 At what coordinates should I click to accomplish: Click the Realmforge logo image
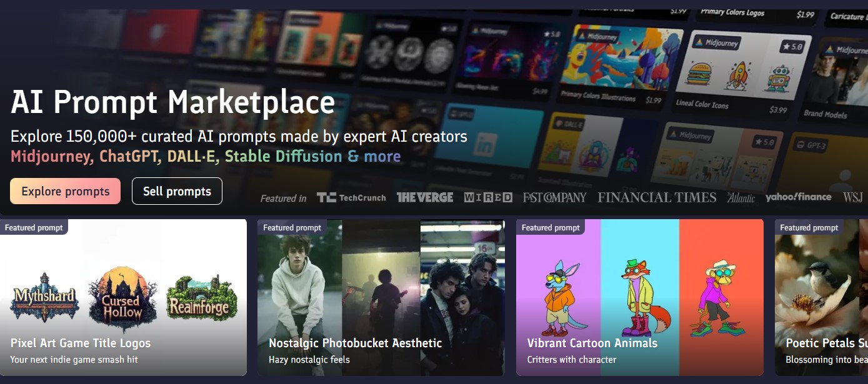[202, 297]
